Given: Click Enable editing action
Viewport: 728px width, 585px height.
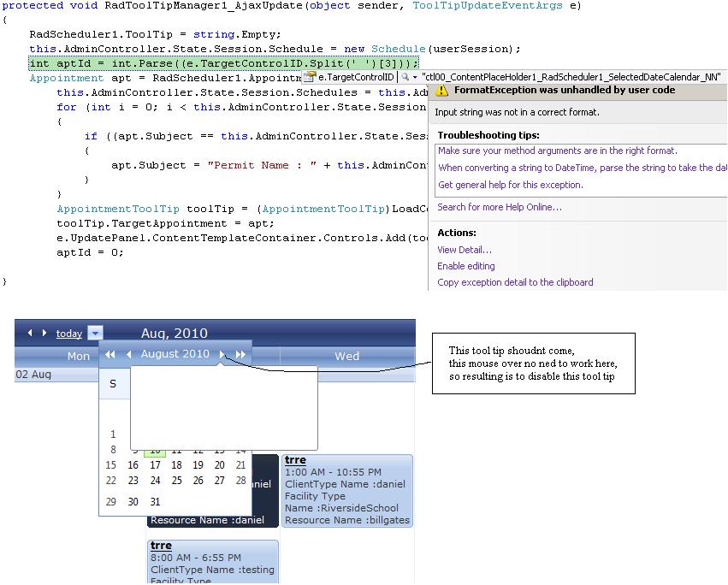Looking at the screenshot, I should coord(466,266).
